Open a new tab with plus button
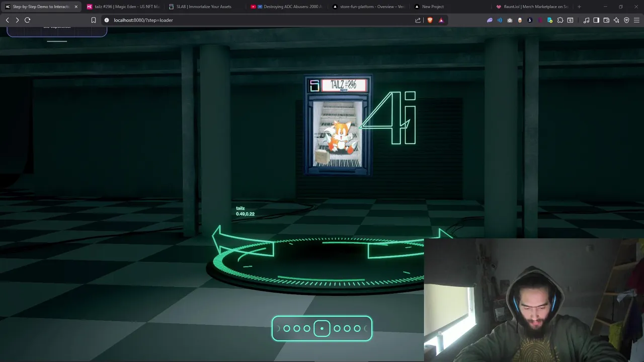Screen dimensions: 644x362 coord(579,7)
